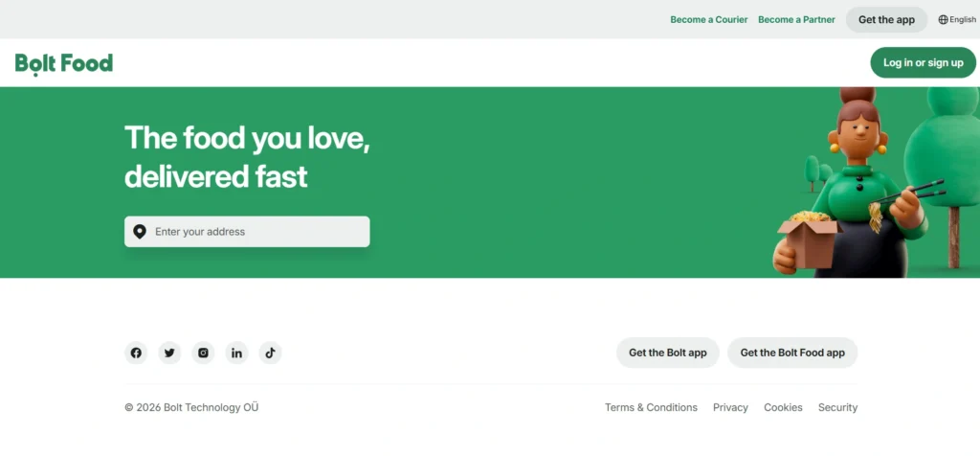Click Log in or sign up button
The height and width of the screenshot is (456, 980).
coord(924,62)
